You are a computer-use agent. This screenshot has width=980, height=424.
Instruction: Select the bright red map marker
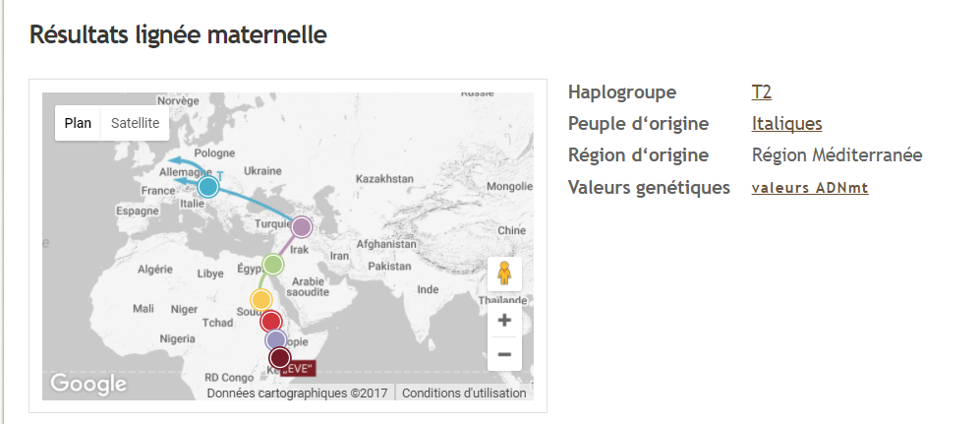point(270,321)
